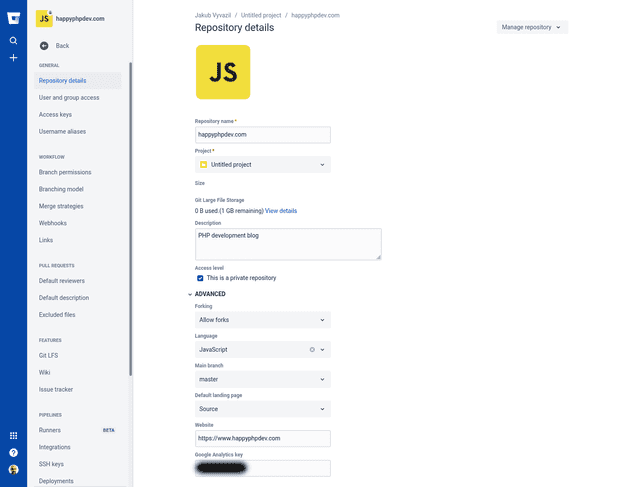Open the search icon in blue sidebar

click(13, 41)
